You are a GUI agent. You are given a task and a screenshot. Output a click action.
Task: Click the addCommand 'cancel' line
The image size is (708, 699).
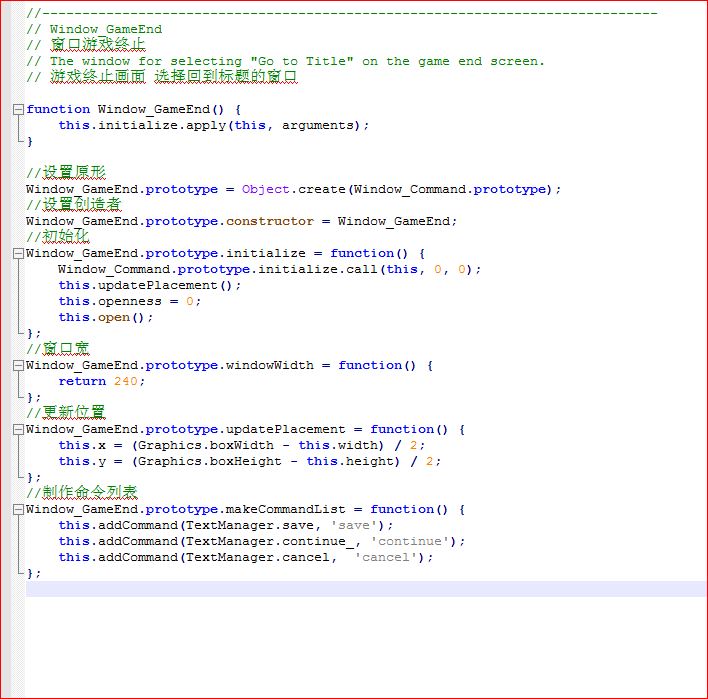pos(246,558)
